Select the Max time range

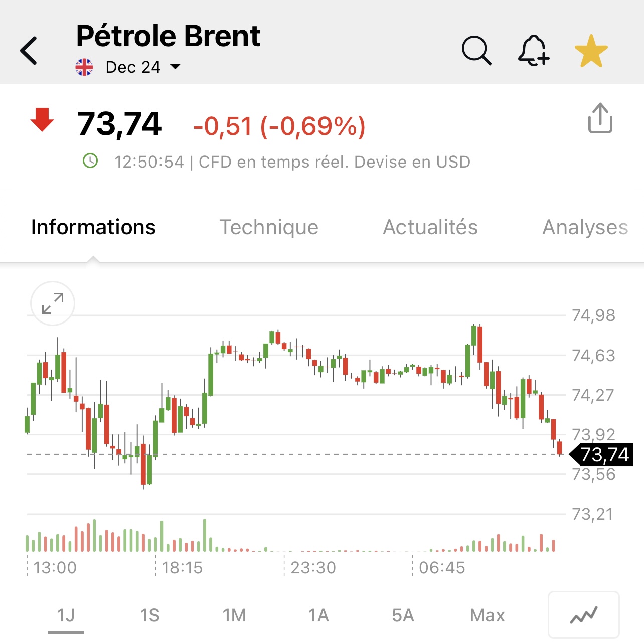tap(488, 615)
